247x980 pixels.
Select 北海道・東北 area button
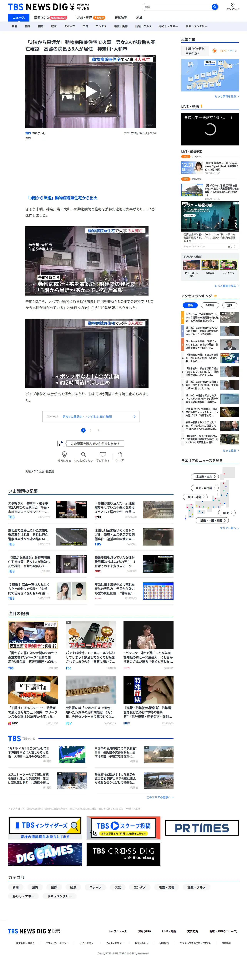click(x=205, y=476)
